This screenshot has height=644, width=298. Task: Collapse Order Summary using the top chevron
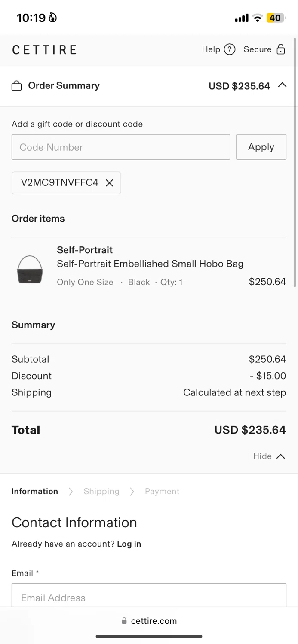coord(282,85)
